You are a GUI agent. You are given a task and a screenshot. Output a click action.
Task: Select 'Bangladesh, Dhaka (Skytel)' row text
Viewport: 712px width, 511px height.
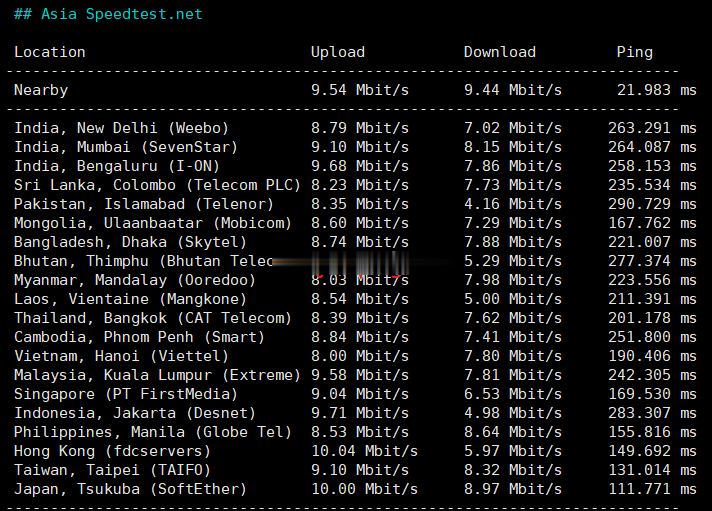click(x=130, y=243)
